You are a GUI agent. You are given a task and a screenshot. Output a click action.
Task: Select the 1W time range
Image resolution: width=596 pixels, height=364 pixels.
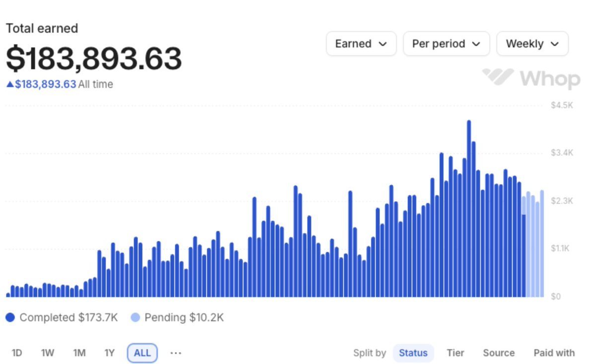click(48, 353)
